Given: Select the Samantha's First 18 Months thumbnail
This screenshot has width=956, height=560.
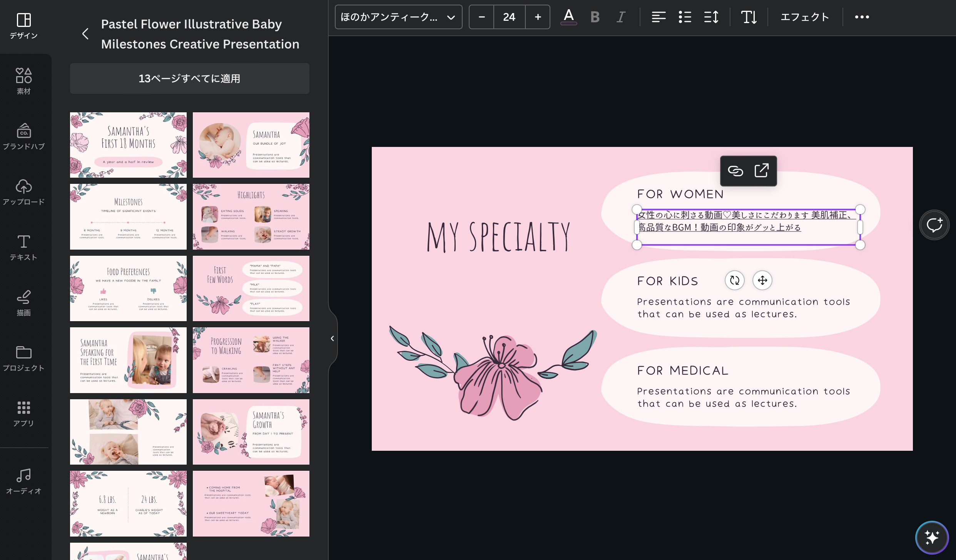Looking at the screenshot, I should click(x=128, y=145).
